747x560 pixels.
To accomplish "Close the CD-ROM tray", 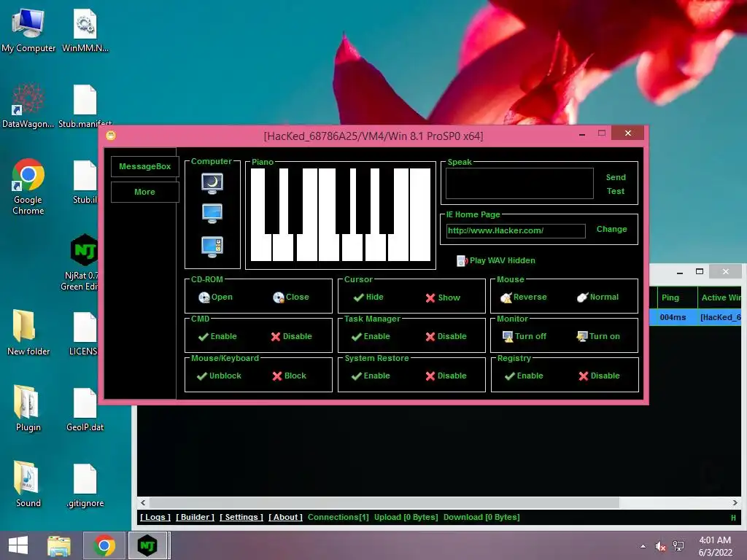I will (291, 297).
